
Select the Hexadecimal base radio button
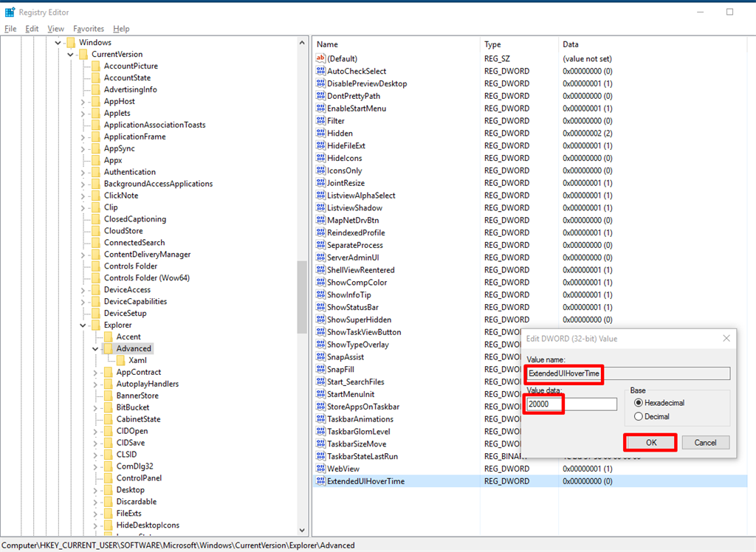point(639,402)
